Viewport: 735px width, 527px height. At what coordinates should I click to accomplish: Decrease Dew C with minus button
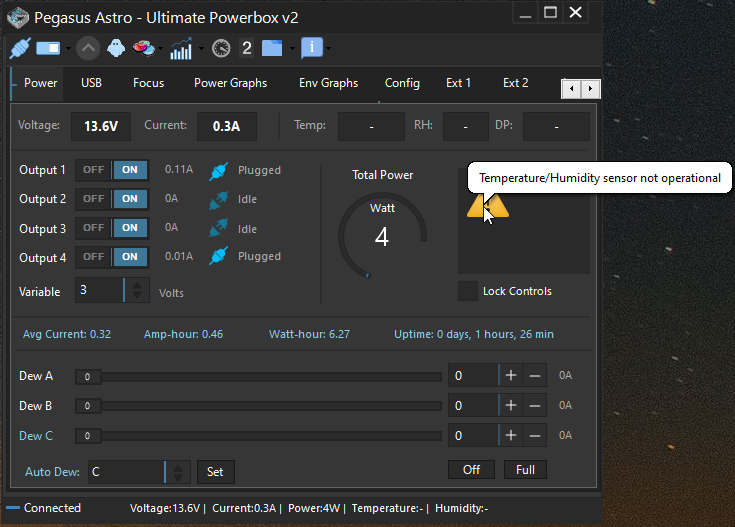click(535, 436)
